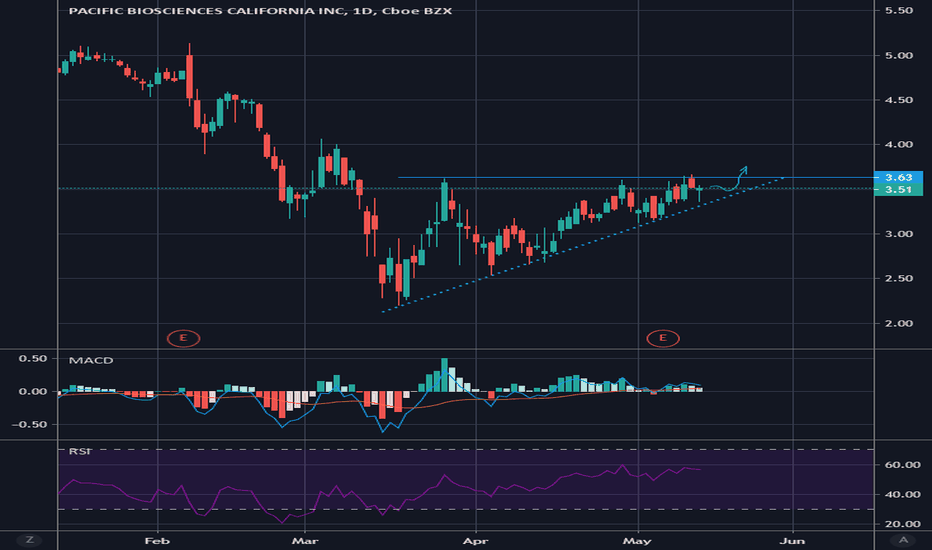Viewport: 932px width, 550px height.
Task: Click the Apr date axis label
Action: 476,540
